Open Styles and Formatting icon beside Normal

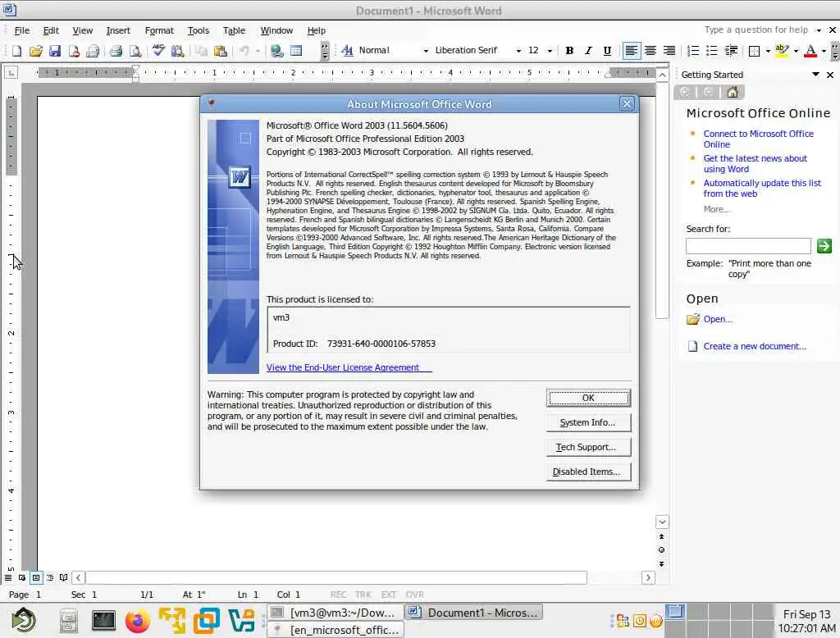[347, 50]
